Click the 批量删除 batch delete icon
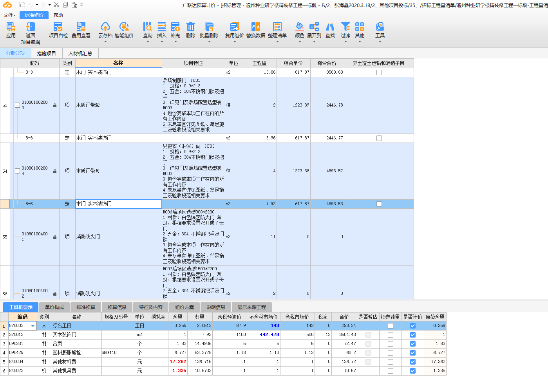 point(209,27)
